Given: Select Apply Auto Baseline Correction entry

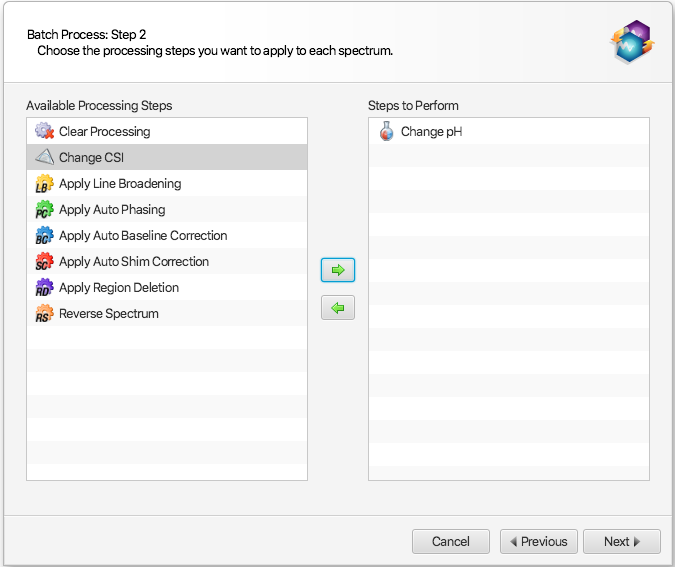Looking at the screenshot, I should pos(143,236).
